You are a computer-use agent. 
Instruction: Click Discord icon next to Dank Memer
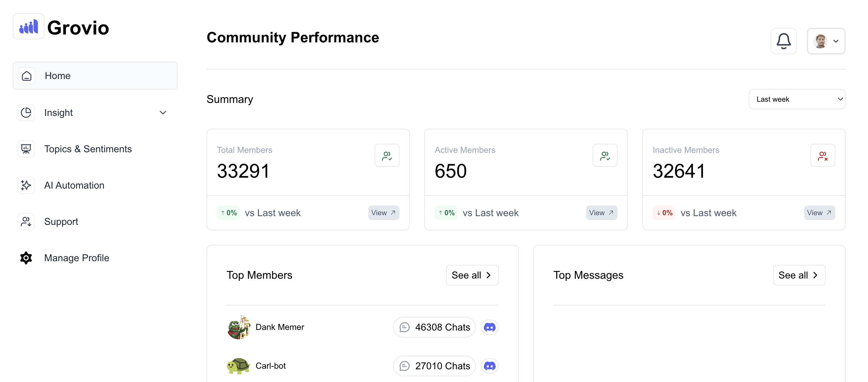[489, 327]
